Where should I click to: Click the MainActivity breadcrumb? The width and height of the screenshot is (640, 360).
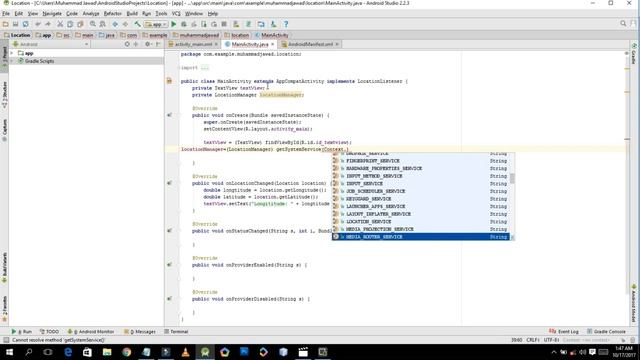(x=271, y=35)
